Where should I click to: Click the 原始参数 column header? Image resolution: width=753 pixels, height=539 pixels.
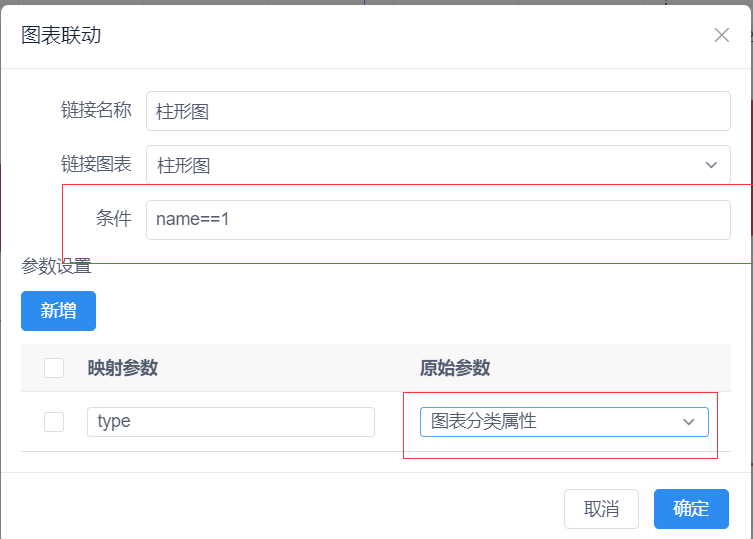click(x=455, y=368)
